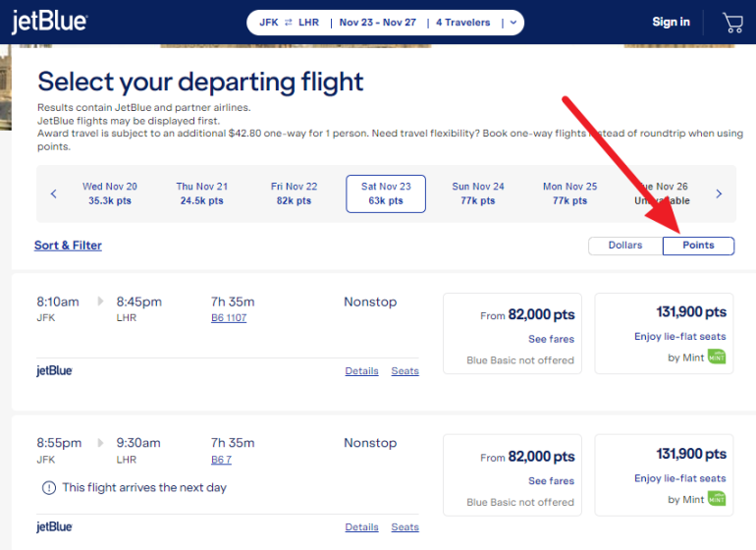The width and height of the screenshot is (756, 550).
Task: Open flight number B6 1107 link
Action: (229, 318)
